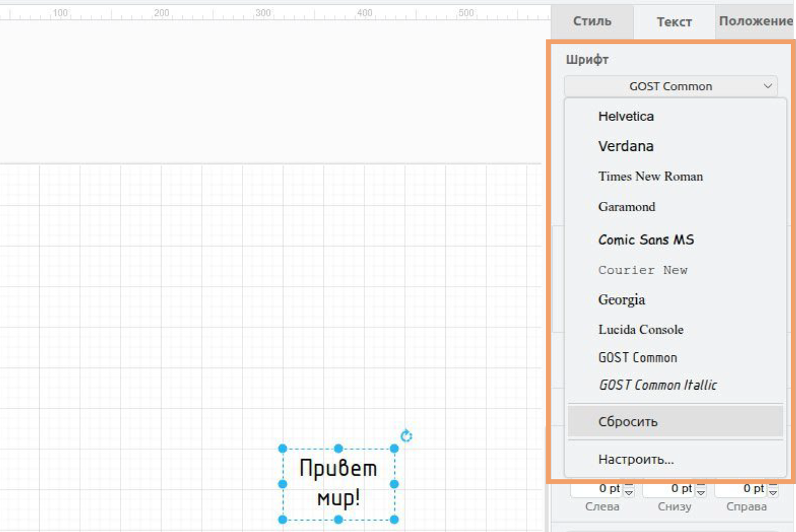The height and width of the screenshot is (532, 796).
Task: Click the Справа spacing stepper arrows
Action: (x=773, y=490)
